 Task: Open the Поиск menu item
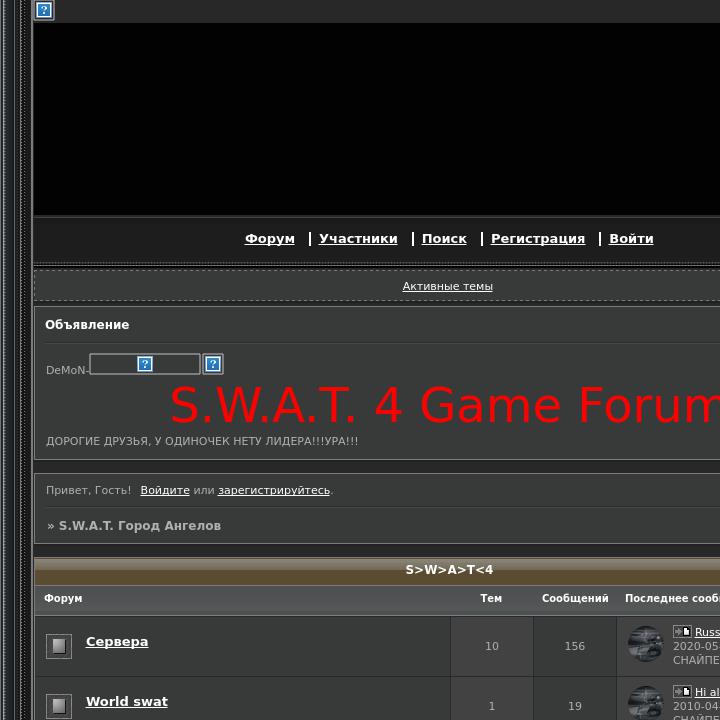444,238
